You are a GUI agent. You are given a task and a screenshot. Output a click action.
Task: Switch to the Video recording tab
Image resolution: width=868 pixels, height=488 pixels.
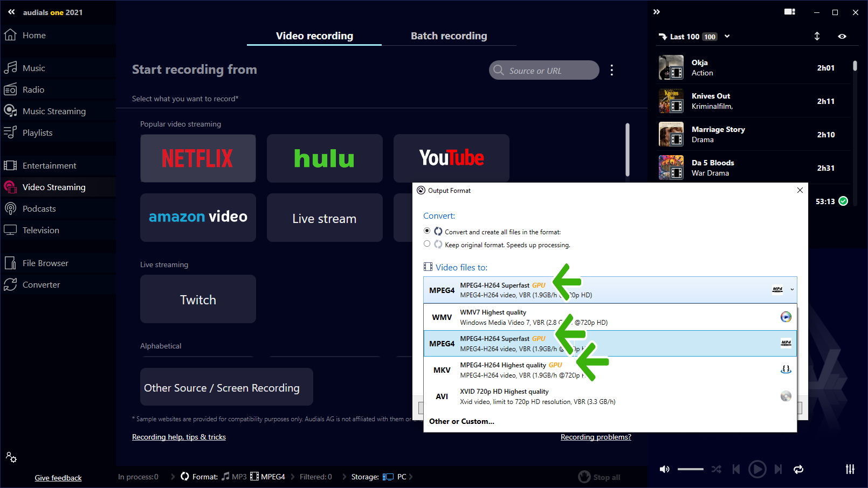coord(314,36)
